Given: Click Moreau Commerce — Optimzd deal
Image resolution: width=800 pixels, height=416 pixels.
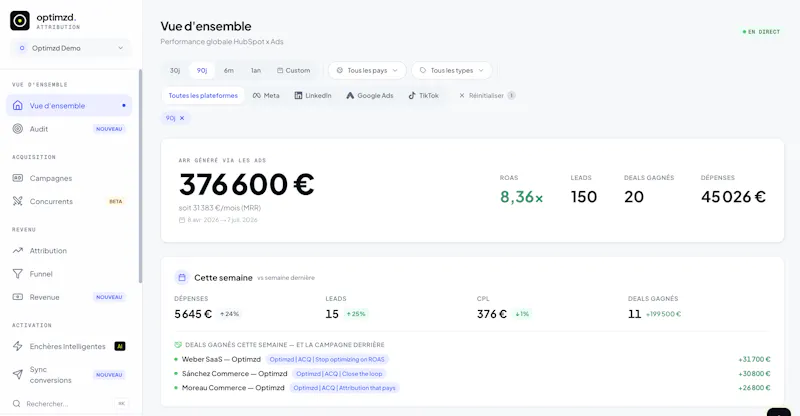Looking at the screenshot, I should pos(233,388).
